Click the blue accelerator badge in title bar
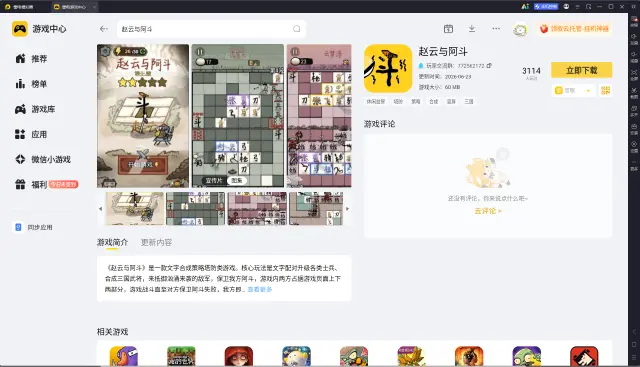Image resolution: width=640 pixels, height=367 pixels. (546, 7)
